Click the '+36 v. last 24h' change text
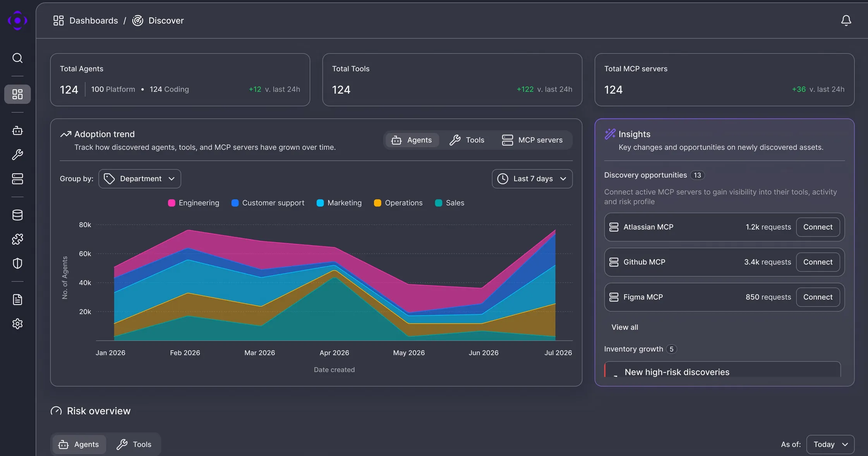The height and width of the screenshot is (456, 868). click(x=818, y=89)
